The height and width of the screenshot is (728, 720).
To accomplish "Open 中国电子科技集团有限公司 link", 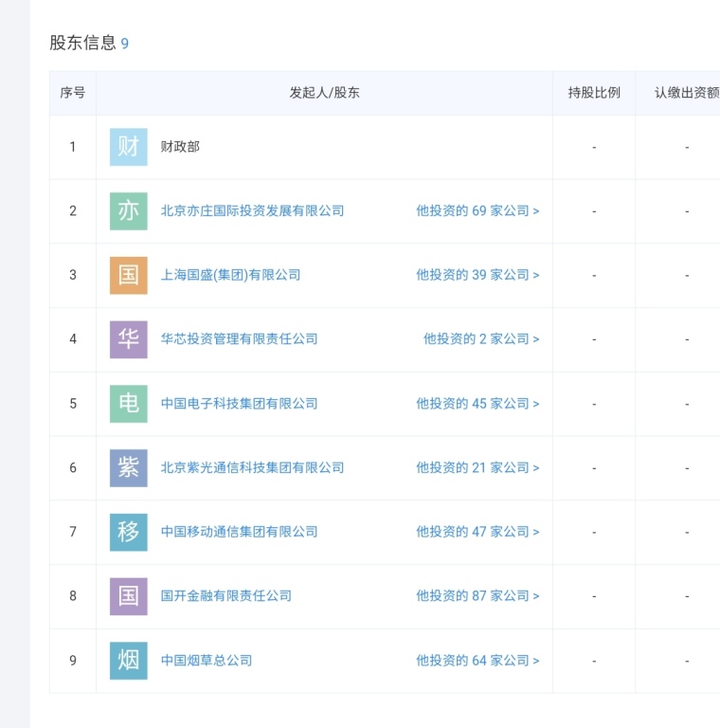I will (239, 404).
